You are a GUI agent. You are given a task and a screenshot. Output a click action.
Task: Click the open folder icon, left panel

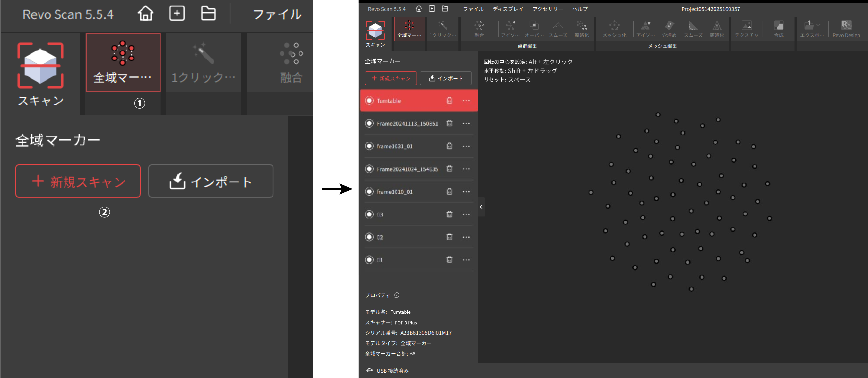[208, 14]
